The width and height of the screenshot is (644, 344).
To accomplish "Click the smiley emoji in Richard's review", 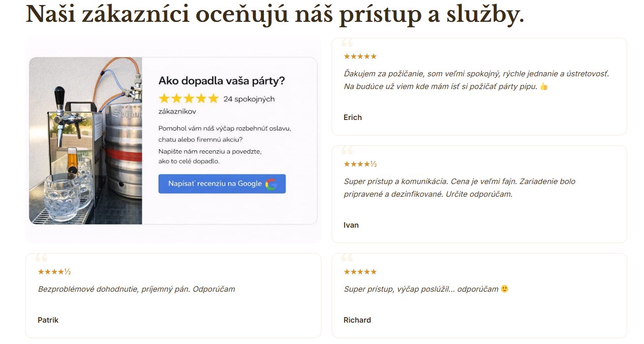I will (504, 288).
